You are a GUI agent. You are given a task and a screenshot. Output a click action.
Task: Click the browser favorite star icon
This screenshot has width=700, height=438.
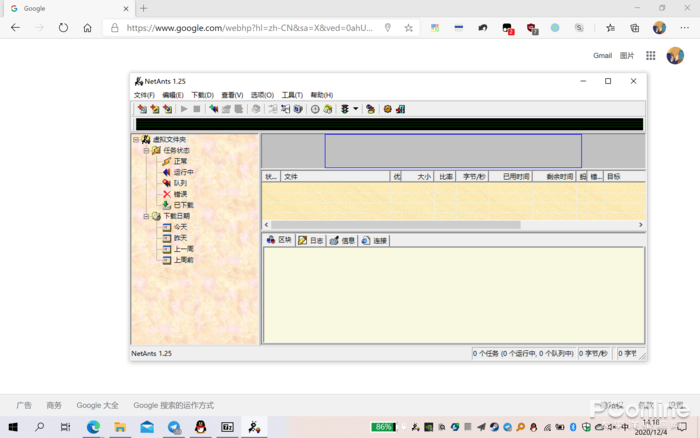408,28
